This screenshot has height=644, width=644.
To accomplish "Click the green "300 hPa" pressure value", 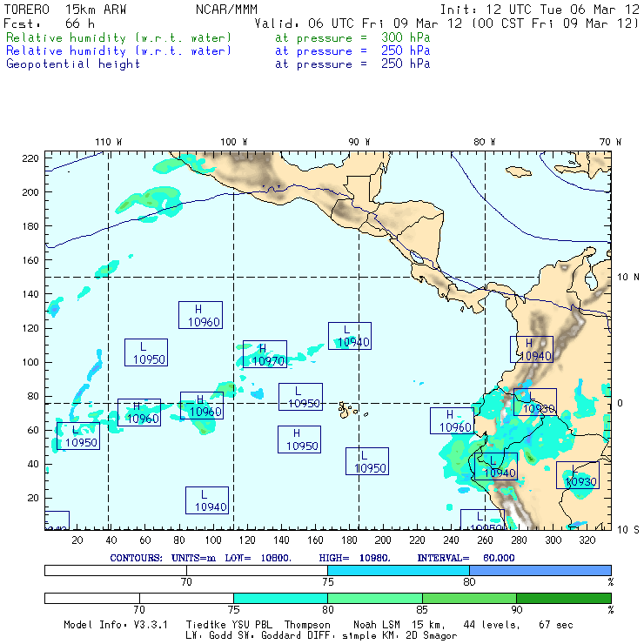I will point(406,37).
